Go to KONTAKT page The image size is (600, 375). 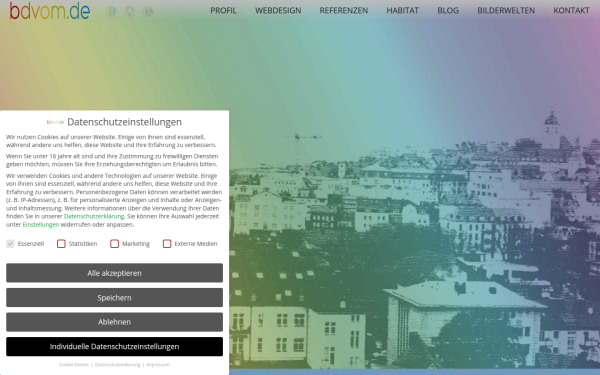[x=571, y=11]
